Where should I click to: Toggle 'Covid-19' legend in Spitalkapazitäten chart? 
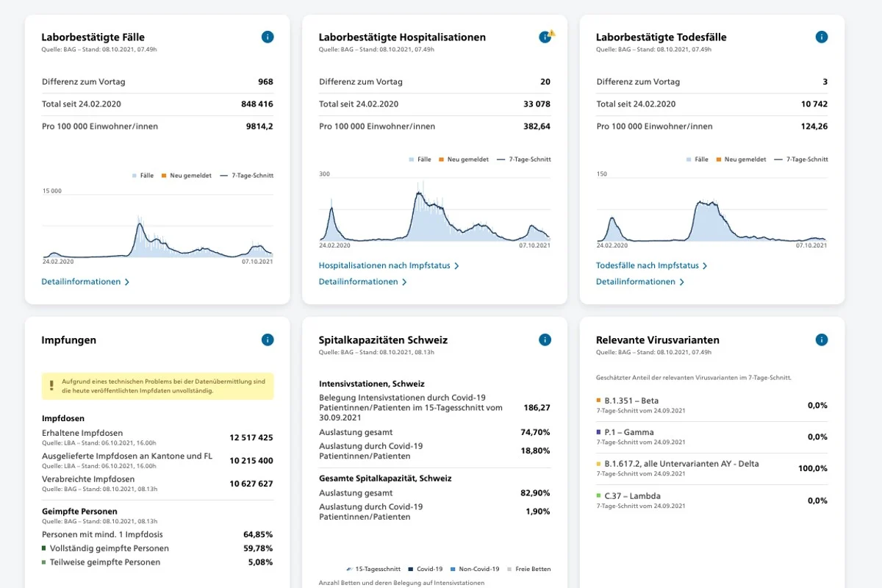[x=425, y=569]
